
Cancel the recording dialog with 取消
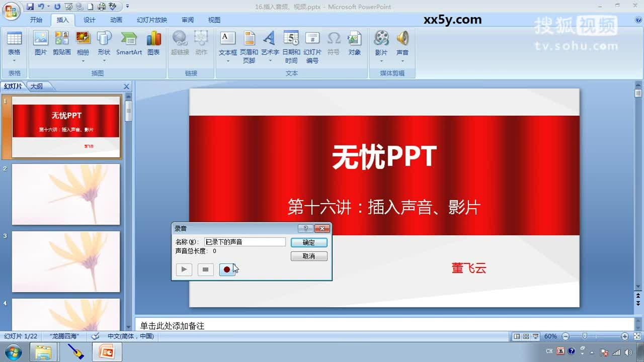click(309, 256)
